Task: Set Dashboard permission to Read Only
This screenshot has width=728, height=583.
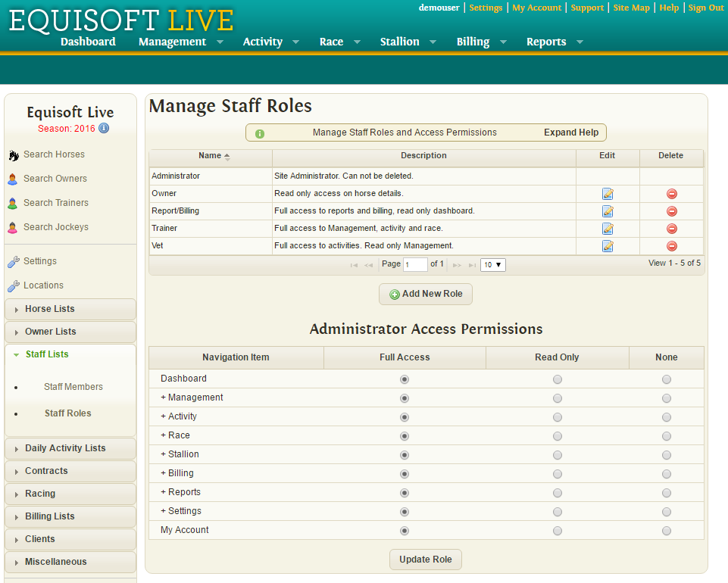Action: (x=557, y=379)
